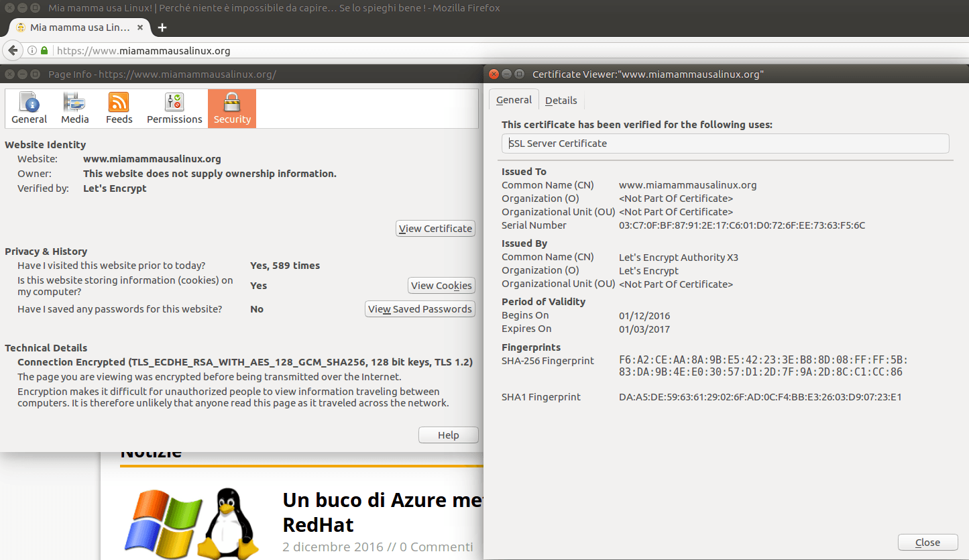Click the Close button in Certificate Viewer
The image size is (969, 560).
[x=927, y=543]
